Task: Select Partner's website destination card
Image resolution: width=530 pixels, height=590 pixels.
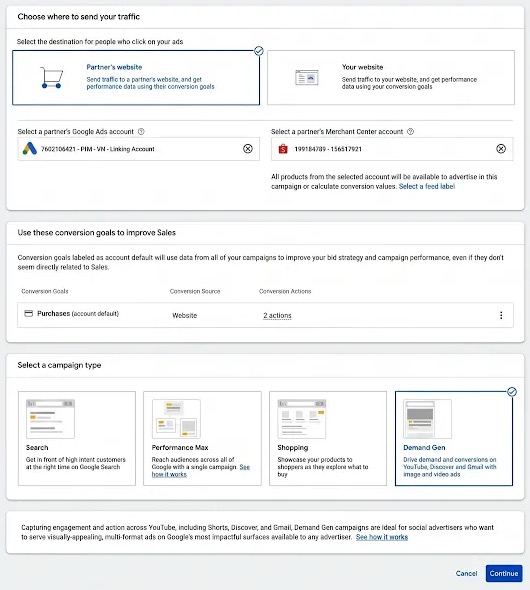Action: tap(136, 78)
